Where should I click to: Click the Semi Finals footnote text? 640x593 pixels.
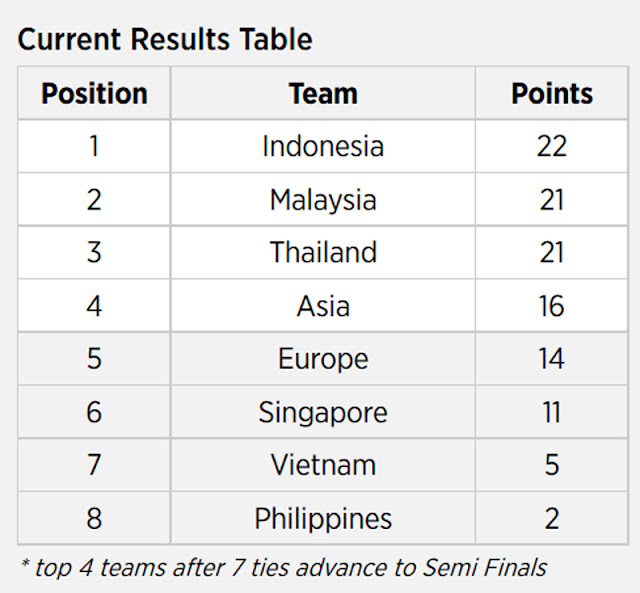point(283,568)
